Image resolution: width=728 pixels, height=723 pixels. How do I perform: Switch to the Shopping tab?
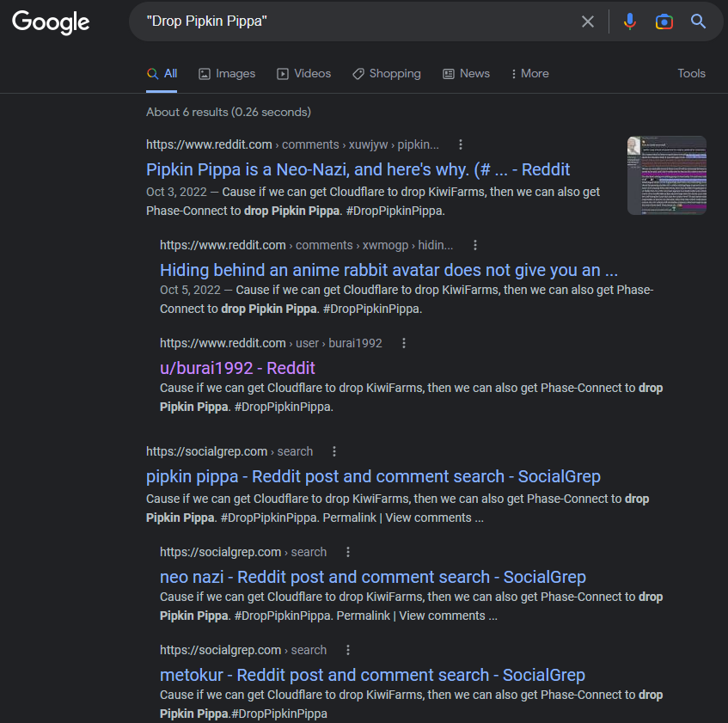(x=386, y=73)
